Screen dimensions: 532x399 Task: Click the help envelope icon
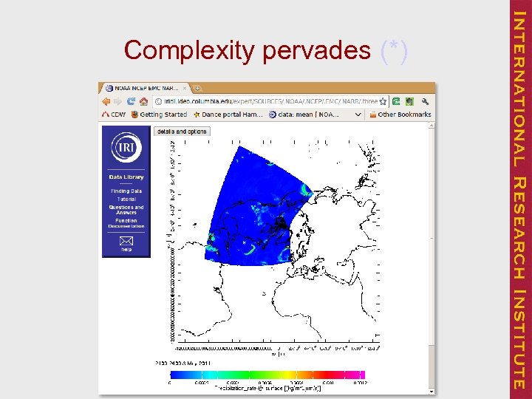click(x=126, y=241)
